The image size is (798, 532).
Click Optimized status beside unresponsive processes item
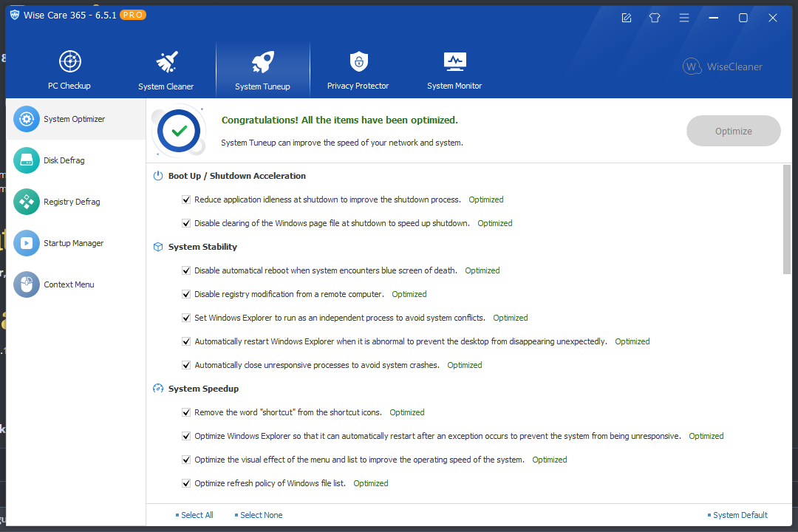[465, 365]
